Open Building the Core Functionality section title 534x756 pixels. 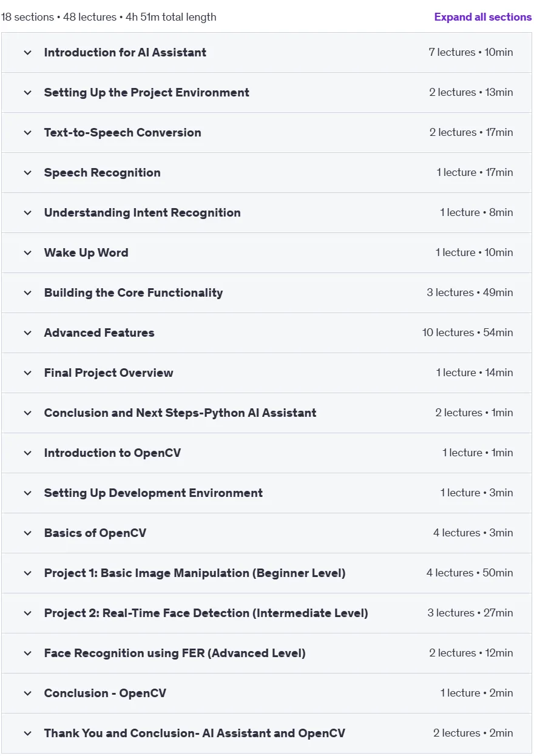tap(133, 293)
